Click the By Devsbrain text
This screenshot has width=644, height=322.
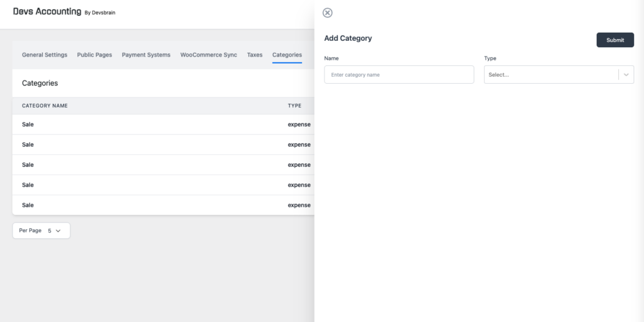pos(100,13)
